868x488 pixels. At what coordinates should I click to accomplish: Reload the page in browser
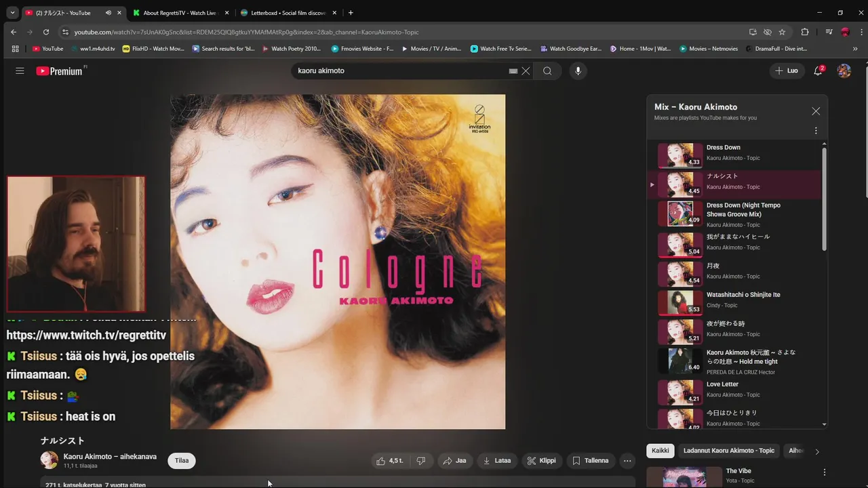(46, 32)
